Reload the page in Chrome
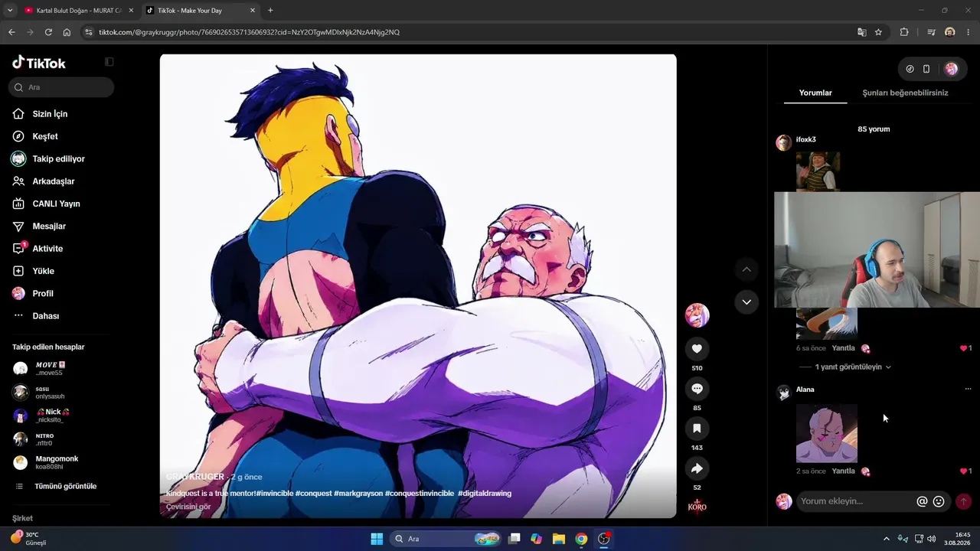This screenshot has width=980, height=551. coord(48,32)
